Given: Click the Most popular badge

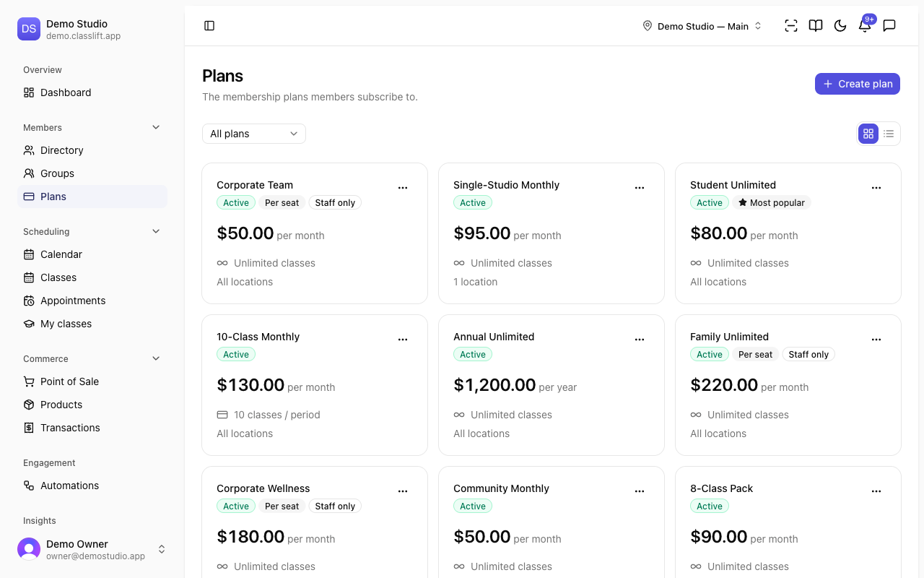Looking at the screenshot, I should pyautogui.click(x=772, y=203).
